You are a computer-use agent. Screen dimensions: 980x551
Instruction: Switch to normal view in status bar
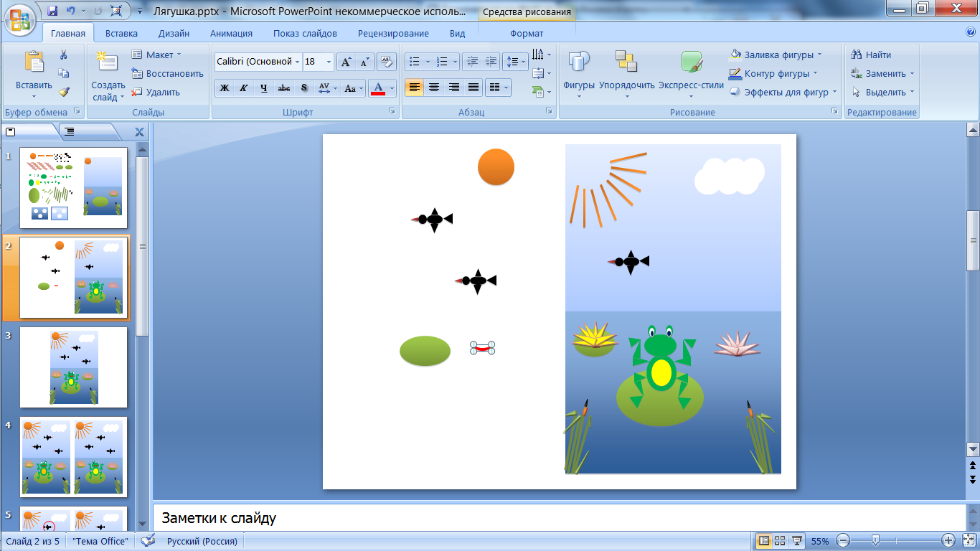tap(764, 540)
